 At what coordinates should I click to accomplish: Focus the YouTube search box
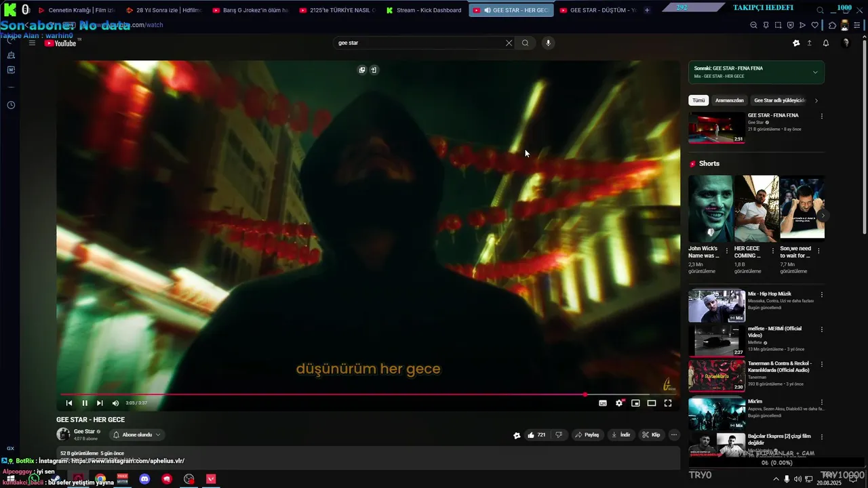tap(419, 43)
